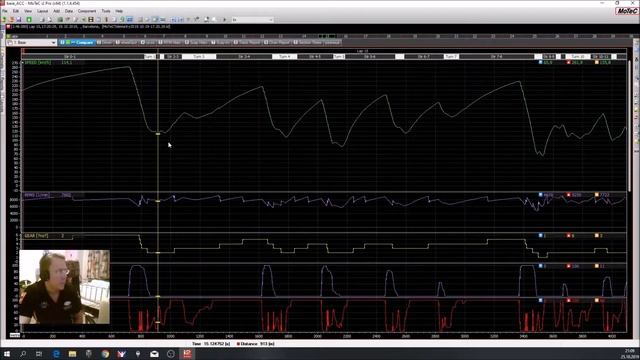Click the MoTeC logo in the top-right corner

point(627,11)
